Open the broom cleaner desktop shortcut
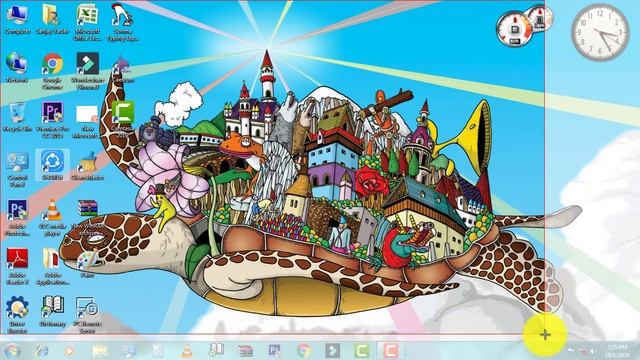The image size is (640, 360). 87,165
